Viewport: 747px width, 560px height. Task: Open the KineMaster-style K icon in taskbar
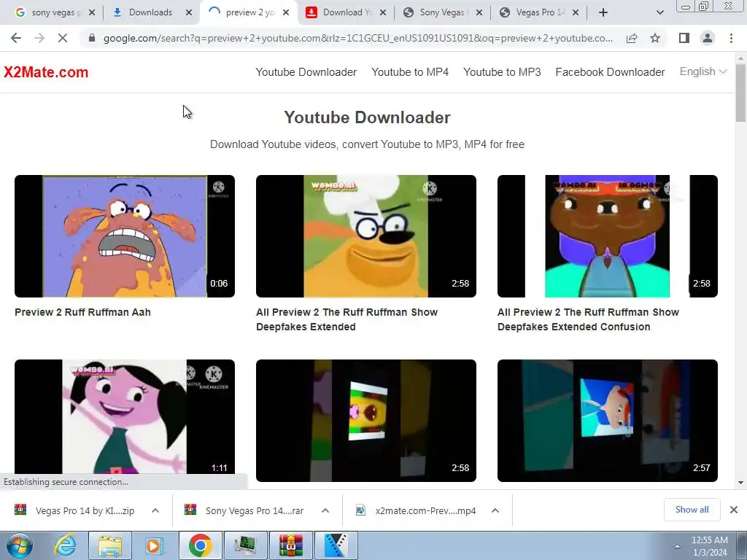click(x=336, y=545)
